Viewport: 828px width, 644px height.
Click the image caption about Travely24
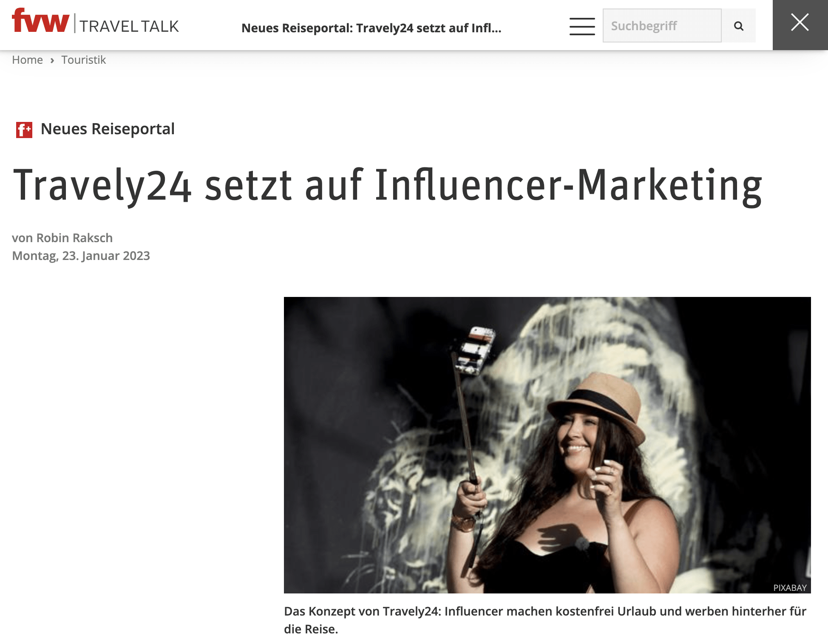[545, 620]
